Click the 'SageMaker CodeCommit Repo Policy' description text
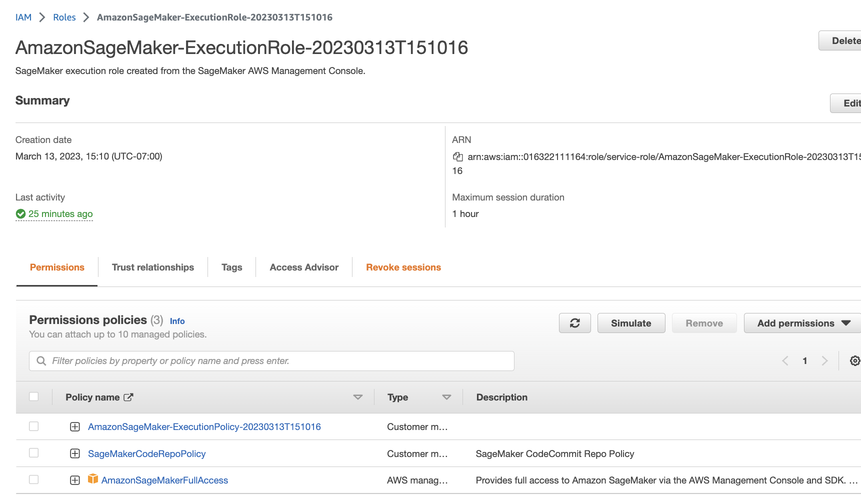Image resolution: width=861 pixels, height=504 pixels. (555, 453)
